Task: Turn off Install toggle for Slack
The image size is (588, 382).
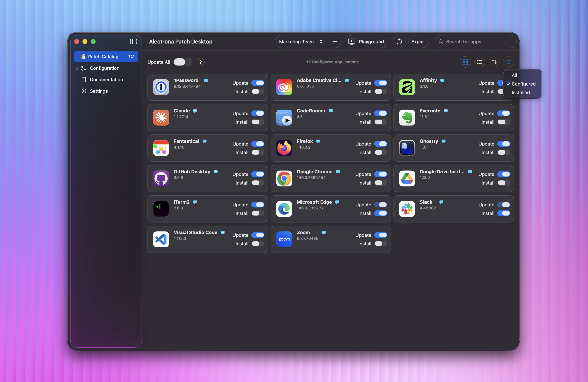Action: 503,213
